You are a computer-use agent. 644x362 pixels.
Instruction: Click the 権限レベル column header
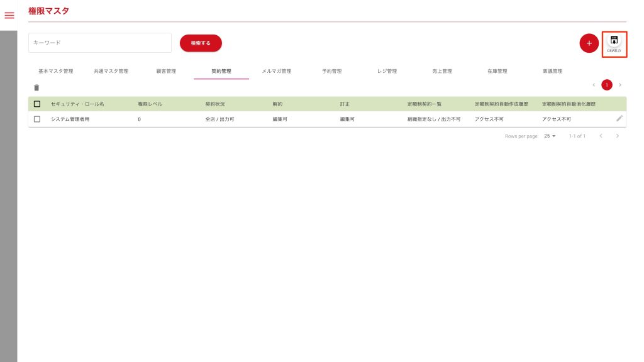[150, 104]
